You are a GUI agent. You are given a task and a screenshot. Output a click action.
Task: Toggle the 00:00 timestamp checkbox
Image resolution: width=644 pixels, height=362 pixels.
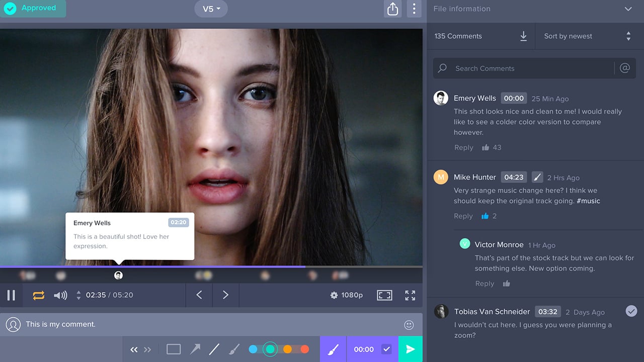[x=386, y=349]
